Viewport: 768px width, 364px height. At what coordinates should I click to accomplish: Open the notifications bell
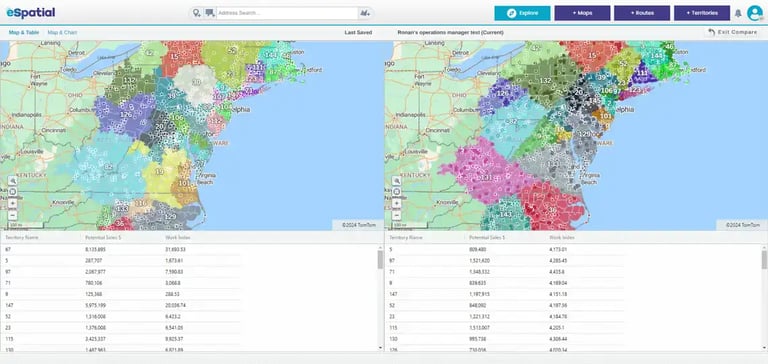[x=738, y=13]
